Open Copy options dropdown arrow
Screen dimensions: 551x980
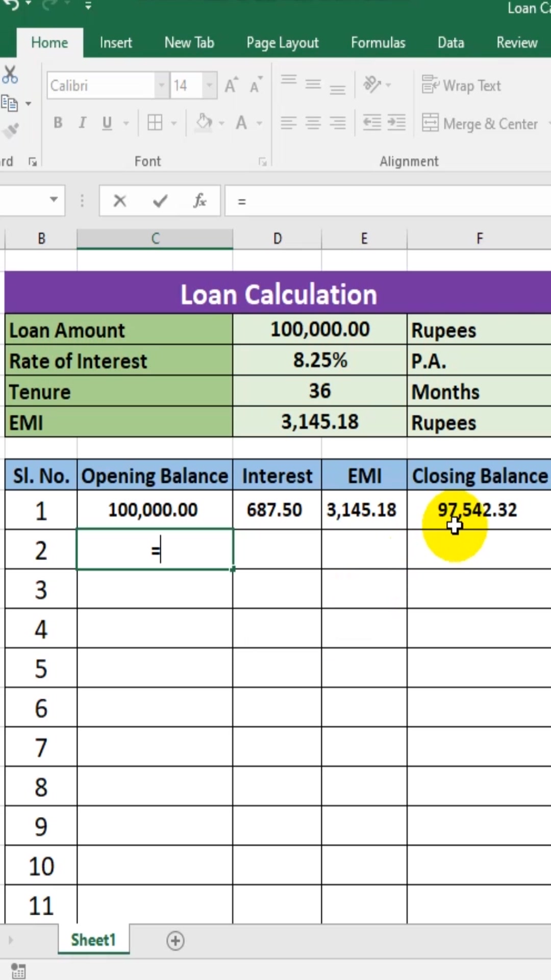pos(28,104)
